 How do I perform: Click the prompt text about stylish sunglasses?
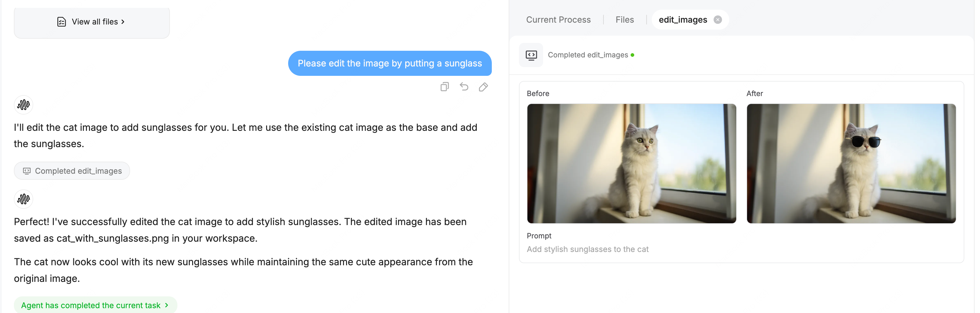pos(587,250)
